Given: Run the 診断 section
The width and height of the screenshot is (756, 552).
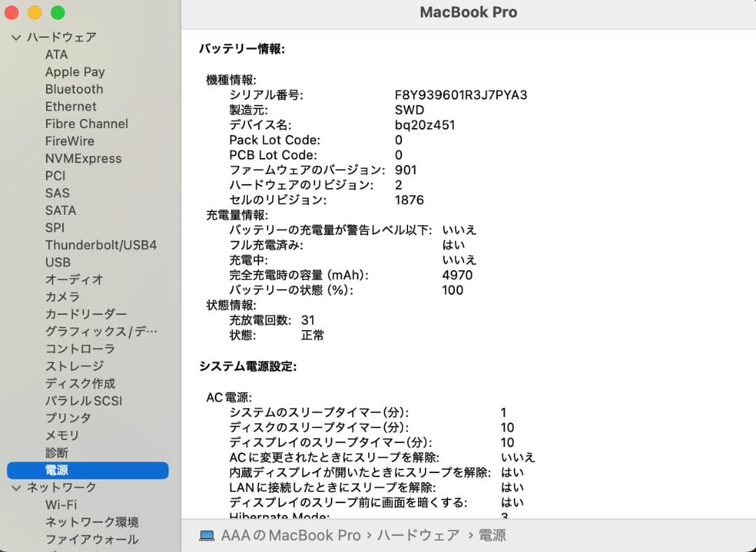Looking at the screenshot, I should coord(57,453).
